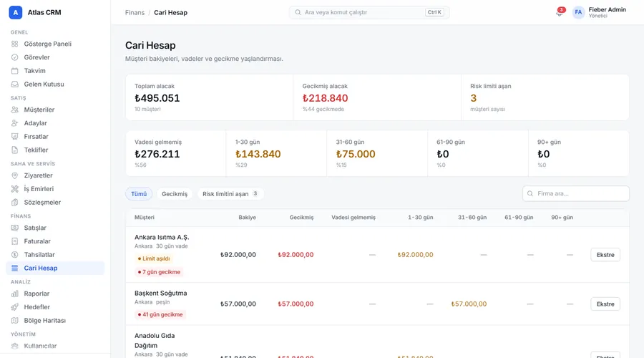644x358 pixels.
Task: Go to Finans breadcrumb link
Action: 135,13
